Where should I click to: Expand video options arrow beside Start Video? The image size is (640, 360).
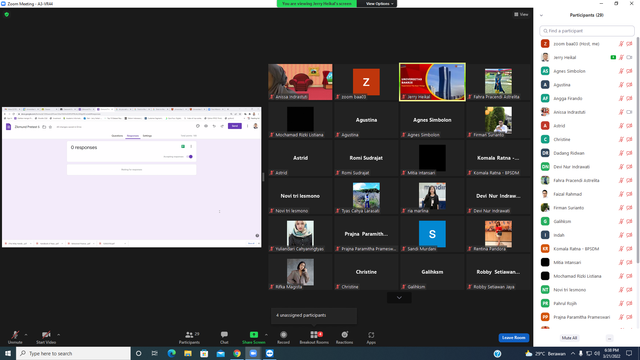[58, 335]
